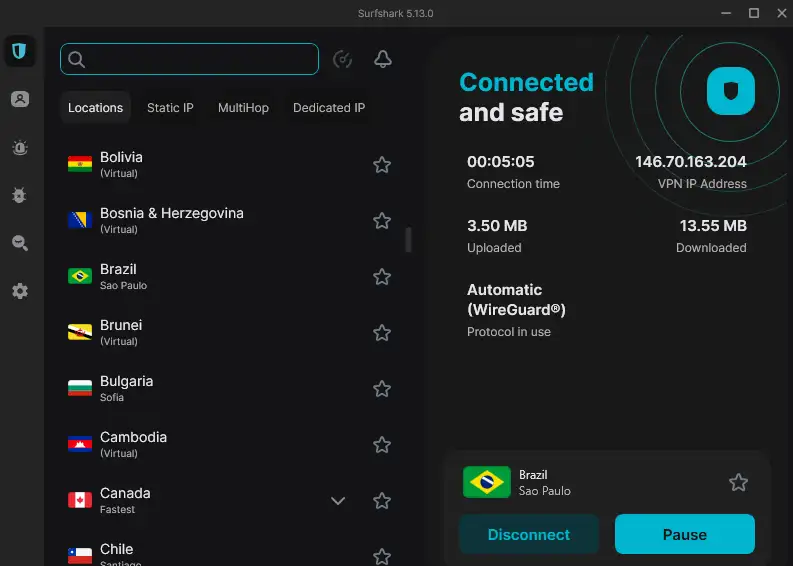793x566 pixels.
Task: Open the notifications bell
Action: (x=383, y=59)
